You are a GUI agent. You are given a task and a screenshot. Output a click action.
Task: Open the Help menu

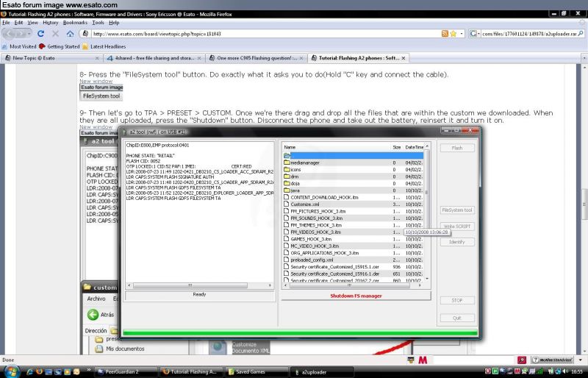click(x=114, y=23)
